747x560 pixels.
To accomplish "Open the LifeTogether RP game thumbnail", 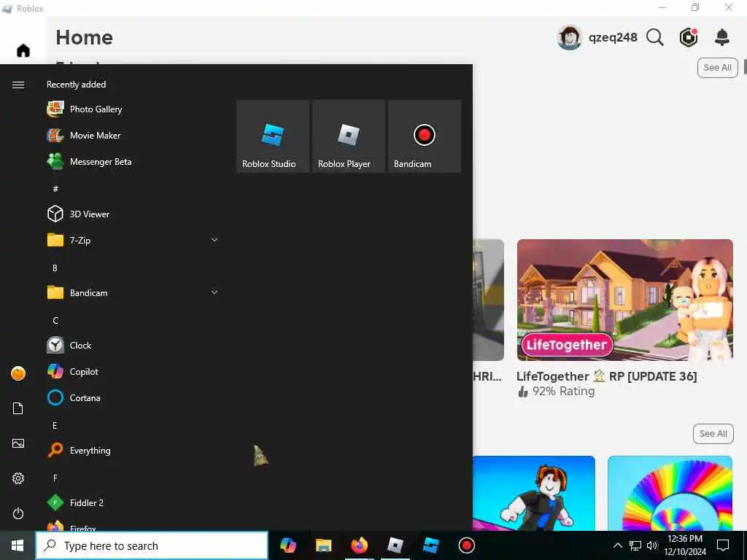I will (x=625, y=300).
